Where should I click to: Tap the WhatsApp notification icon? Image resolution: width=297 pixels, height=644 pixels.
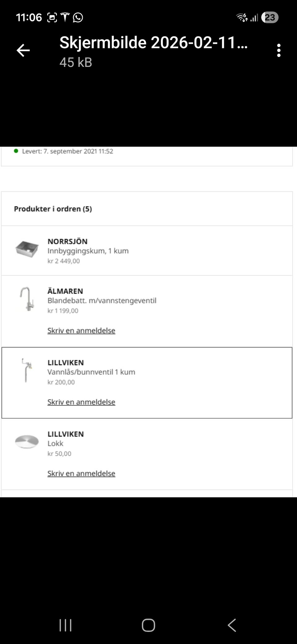78,17
